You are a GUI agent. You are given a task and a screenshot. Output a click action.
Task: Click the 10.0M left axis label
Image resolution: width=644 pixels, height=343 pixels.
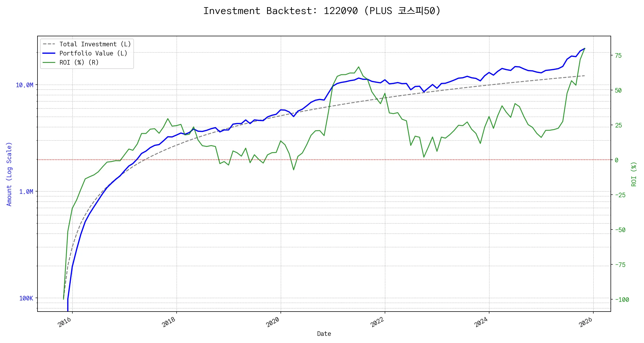pyautogui.click(x=24, y=85)
